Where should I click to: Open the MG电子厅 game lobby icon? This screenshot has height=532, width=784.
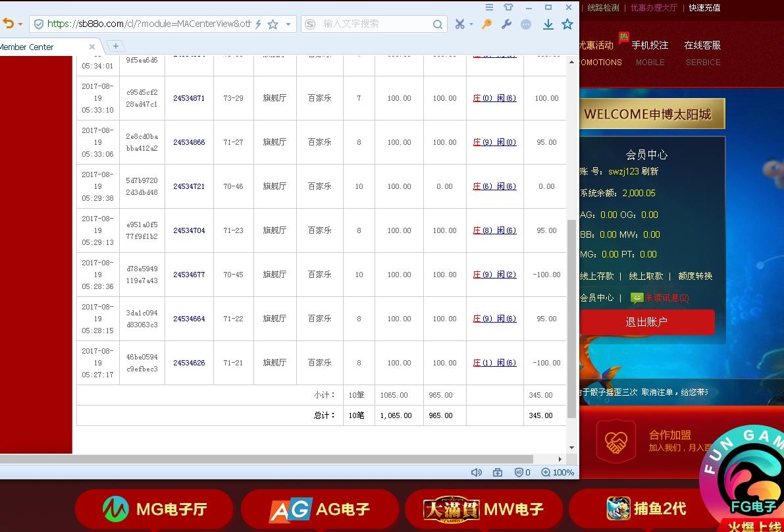pyautogui.click(x=111, y=508)
